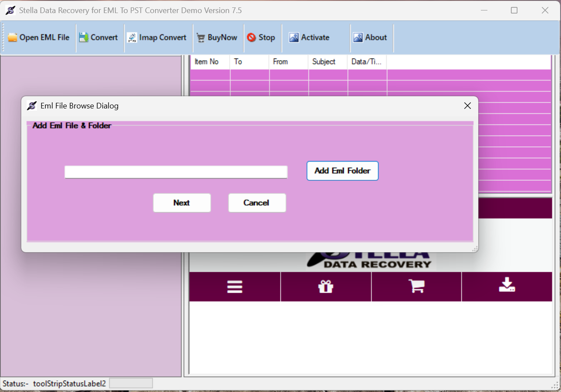561x392 pixels.
Task: Click the Eml File Browse Dialog title icon
Action: pyautogui.click(x=31, y=106)
